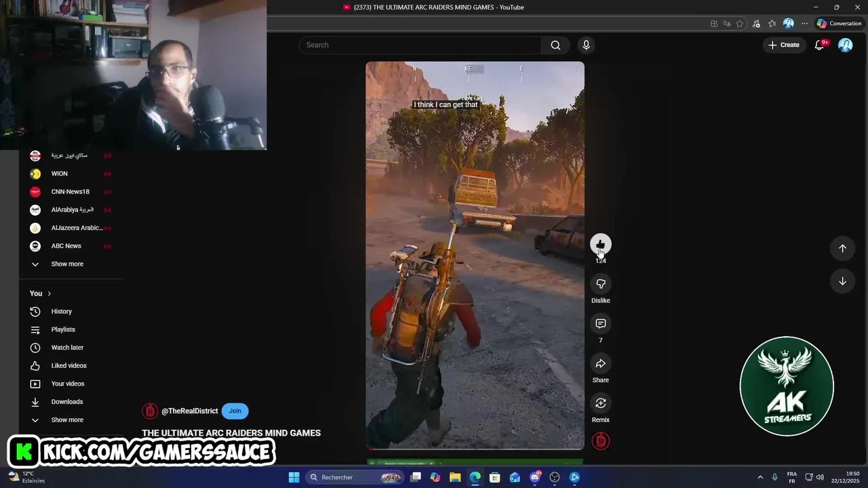This screenshot has height=488, width=868.
Task: Open Edge media control icon
Action: (x=756, y=23)
